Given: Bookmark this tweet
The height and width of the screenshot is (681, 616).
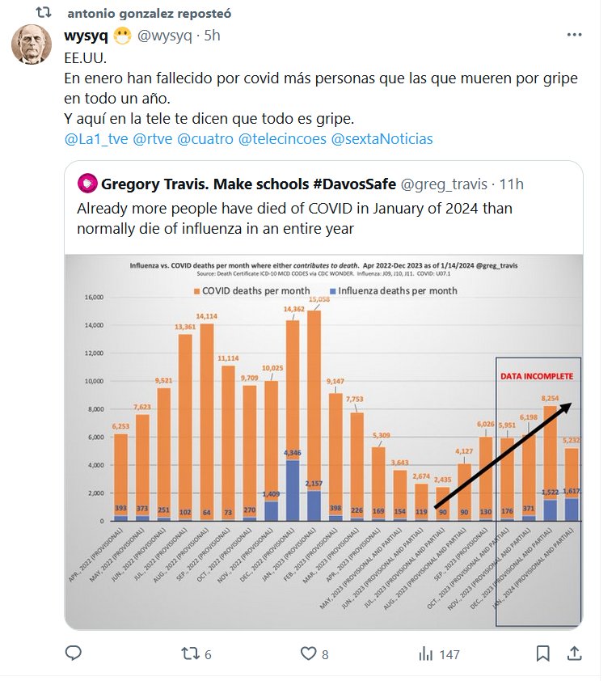Looking at the screenshot, I should pos(543,654).
